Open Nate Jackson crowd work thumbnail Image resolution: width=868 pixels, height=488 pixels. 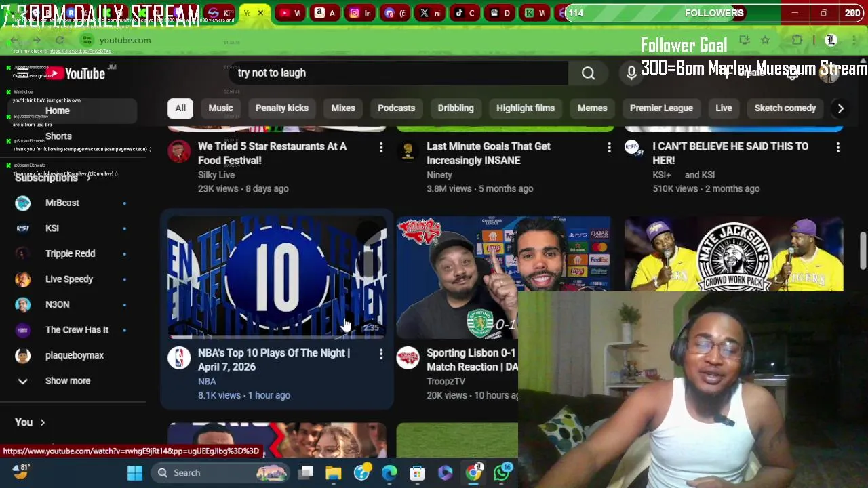coord(734,254)
